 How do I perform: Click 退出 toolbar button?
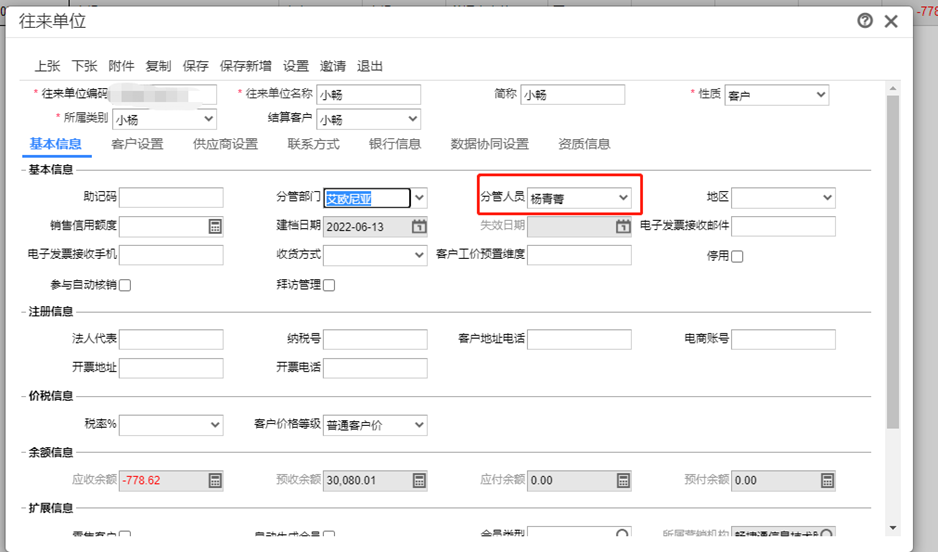(370, 66)
